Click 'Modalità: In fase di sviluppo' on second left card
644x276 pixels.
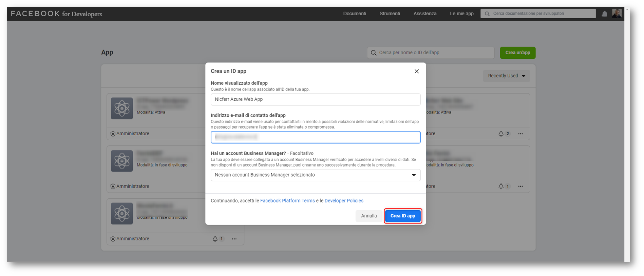point(162,165)
